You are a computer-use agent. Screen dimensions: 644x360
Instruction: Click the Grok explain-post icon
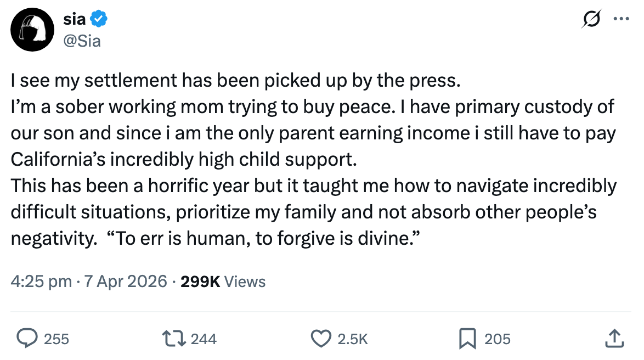pos(593,19)
